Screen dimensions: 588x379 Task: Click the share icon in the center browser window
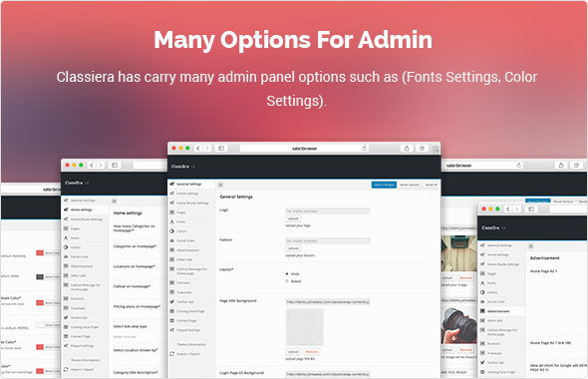click(407, 149)
